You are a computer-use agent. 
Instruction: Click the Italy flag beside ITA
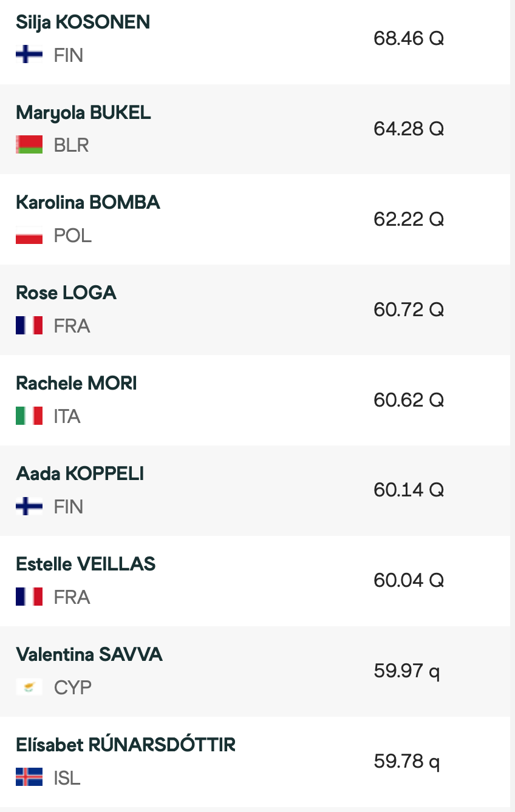point(29,416)
